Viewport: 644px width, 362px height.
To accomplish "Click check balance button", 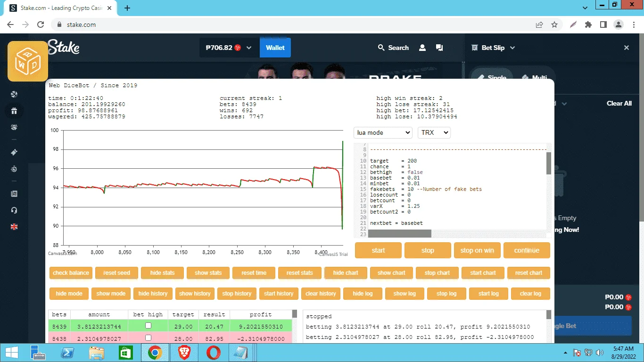I will click(x=71, y=273).
